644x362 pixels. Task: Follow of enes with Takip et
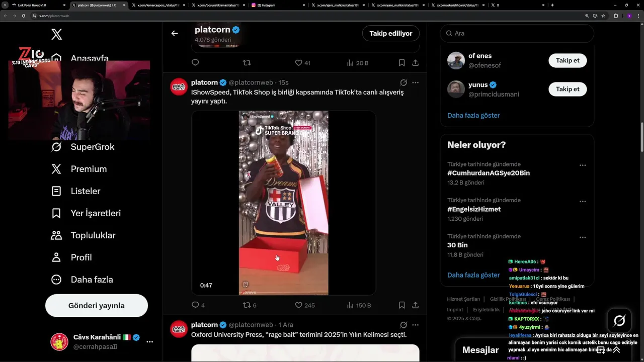pos(568,60)
